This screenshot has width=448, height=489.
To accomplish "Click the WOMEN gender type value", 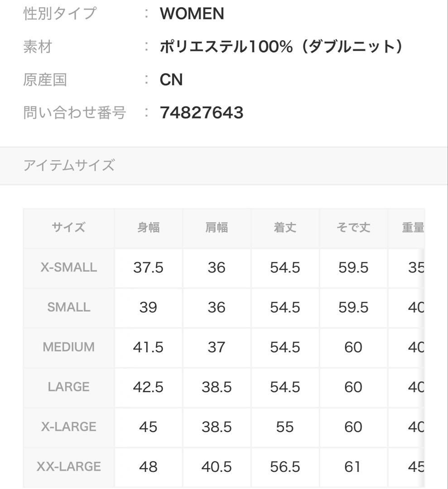I will [x=192, y=14].
